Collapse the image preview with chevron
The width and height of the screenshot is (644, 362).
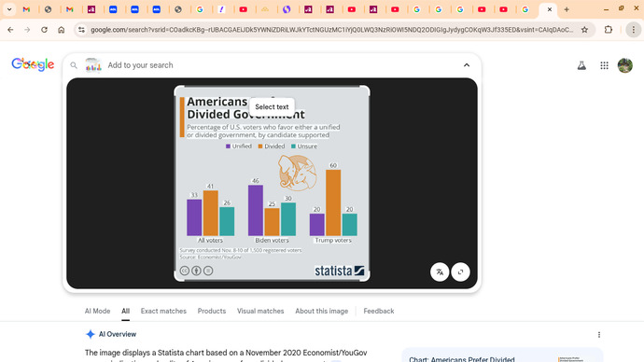(467, 65)
